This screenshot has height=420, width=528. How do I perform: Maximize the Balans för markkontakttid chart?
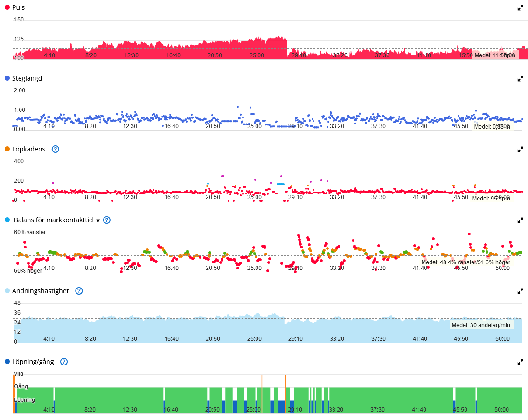pos(520,220)
